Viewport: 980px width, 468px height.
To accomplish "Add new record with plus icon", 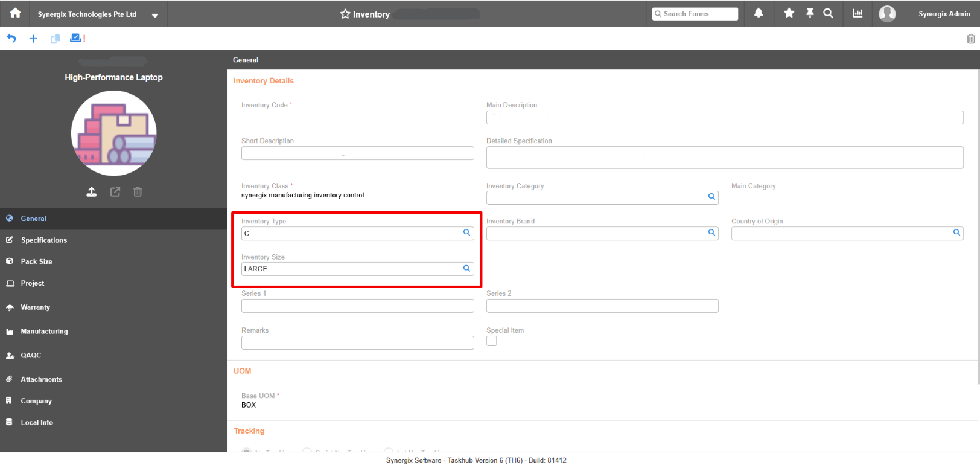I will click(33, 39).
